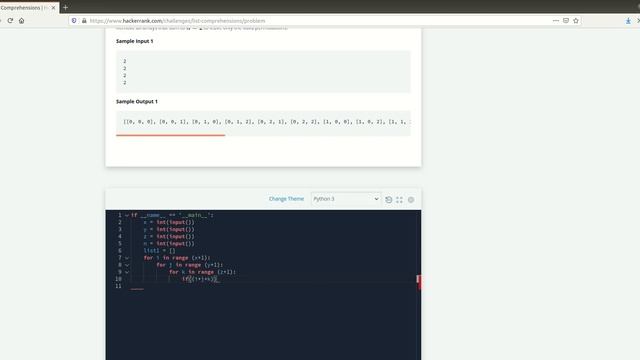Place cursor on code line 2 x = int(input())
The height and width of the screenshot is (360, 640).
(x=169, y=222)
